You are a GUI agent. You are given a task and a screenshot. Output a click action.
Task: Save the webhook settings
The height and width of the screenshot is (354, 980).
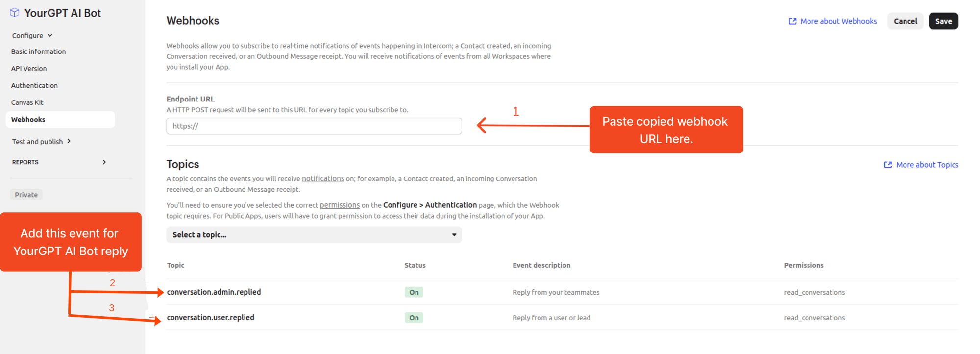pyautogui.click(x=943, y=21)
